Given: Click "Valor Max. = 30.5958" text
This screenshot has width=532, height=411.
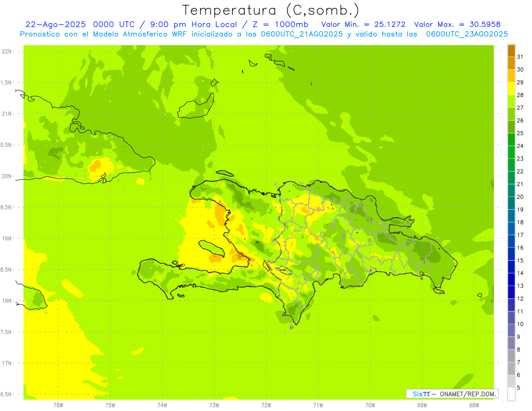Looking at the screenshot, I should tap(457, 24).
